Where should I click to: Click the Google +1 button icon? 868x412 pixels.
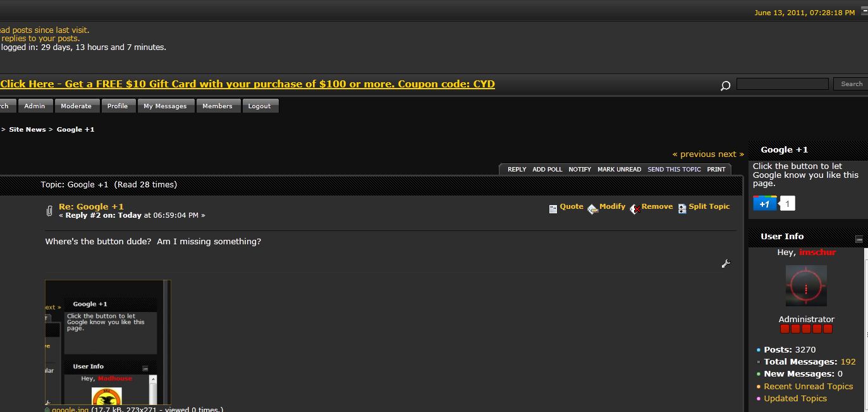click(764, 203)
